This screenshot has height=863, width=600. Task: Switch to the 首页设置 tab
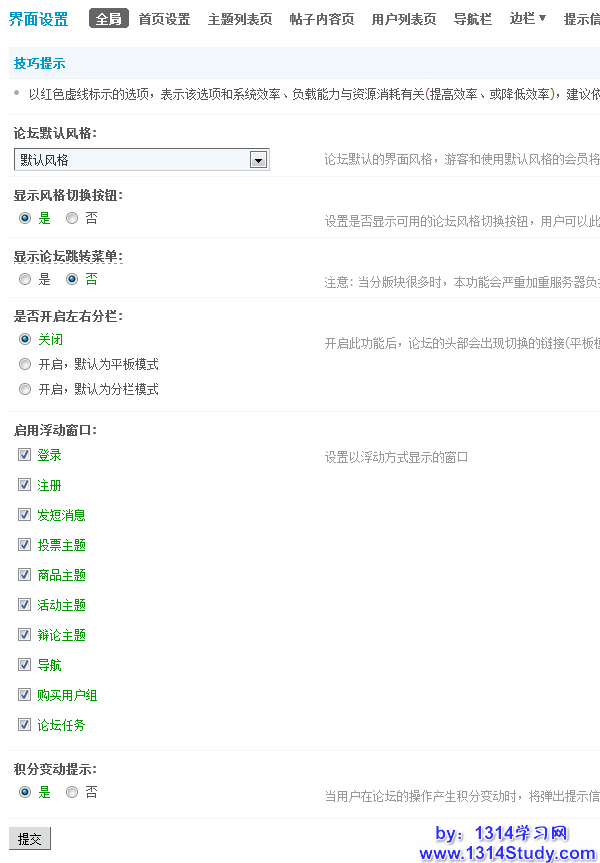[164, 19]
